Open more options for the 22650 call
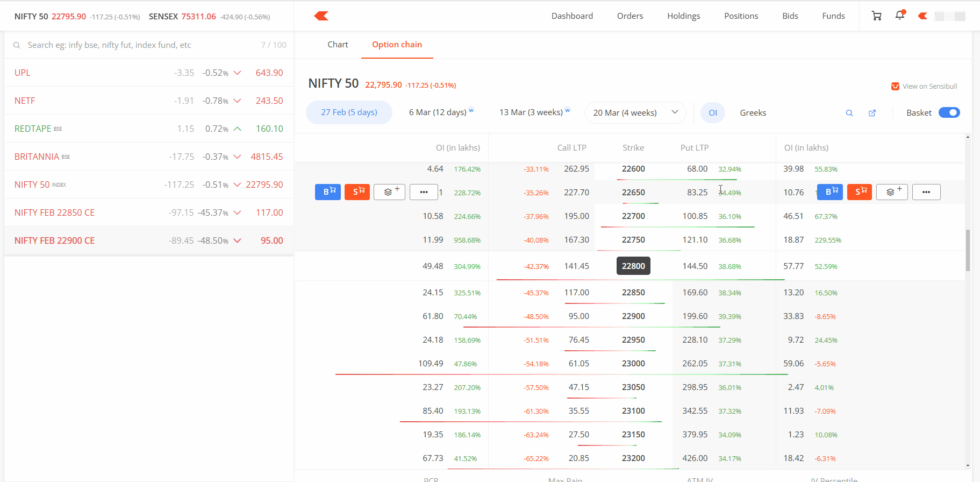The height and width of the screenshot is (482, 980). click(x=424, y=192)
